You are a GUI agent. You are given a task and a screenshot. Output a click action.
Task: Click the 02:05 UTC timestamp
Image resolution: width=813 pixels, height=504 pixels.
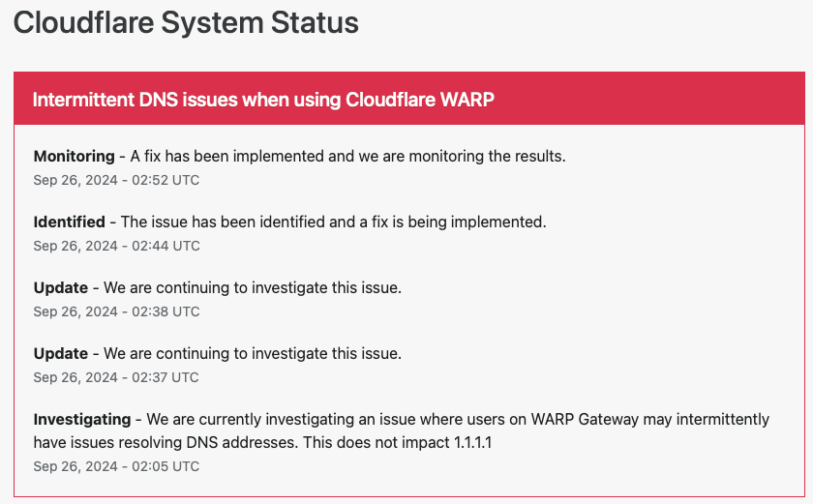[x=116, y=466]
